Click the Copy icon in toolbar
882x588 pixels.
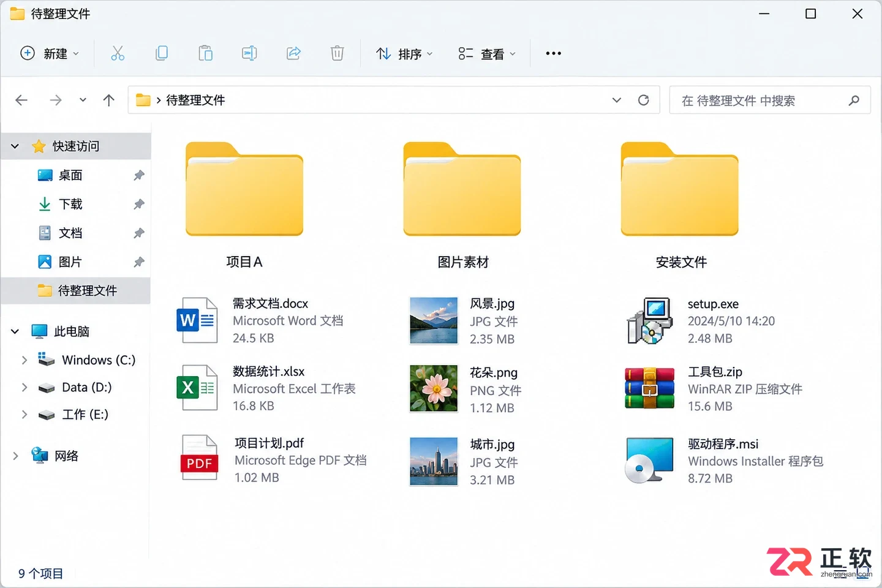click(162, 53)
